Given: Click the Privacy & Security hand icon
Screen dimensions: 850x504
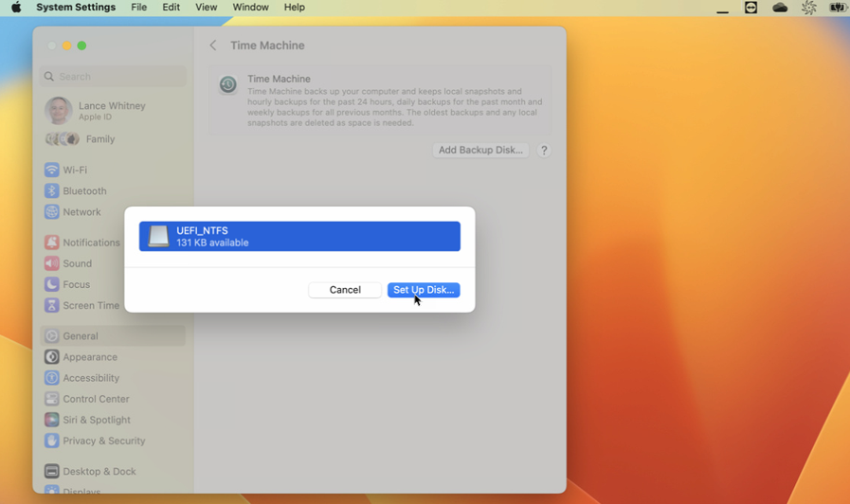Looking at the screenshot, I should click(x=51, y=441).
